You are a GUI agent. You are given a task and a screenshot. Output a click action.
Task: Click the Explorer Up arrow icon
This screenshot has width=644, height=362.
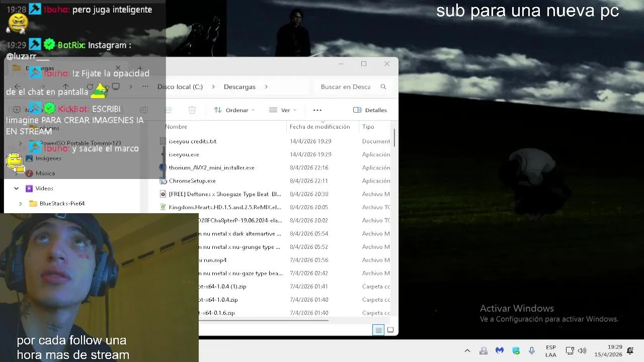pos(66,86)
